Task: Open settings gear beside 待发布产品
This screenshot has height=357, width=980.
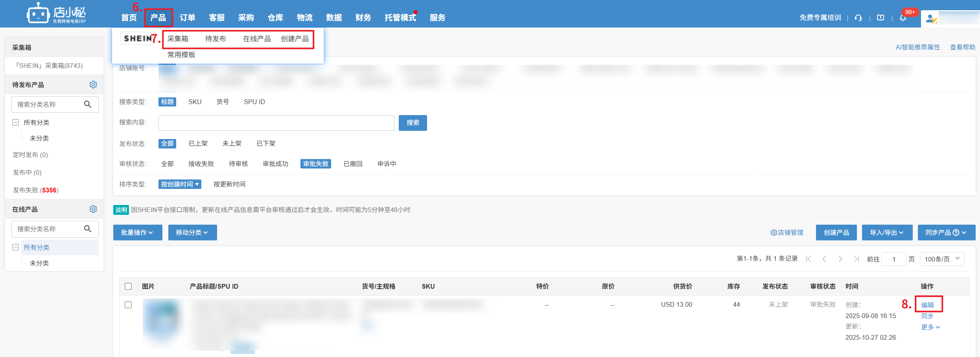Action: (93, 85)
